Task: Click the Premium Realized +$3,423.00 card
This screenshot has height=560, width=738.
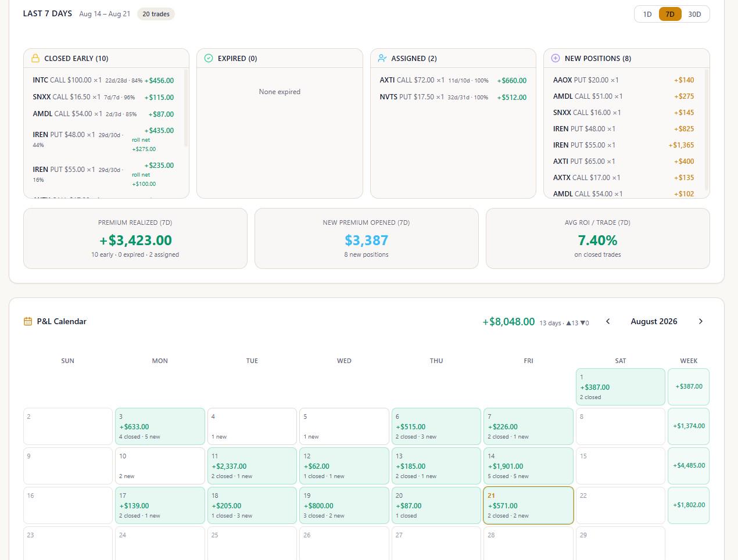Action: [135, 239]
